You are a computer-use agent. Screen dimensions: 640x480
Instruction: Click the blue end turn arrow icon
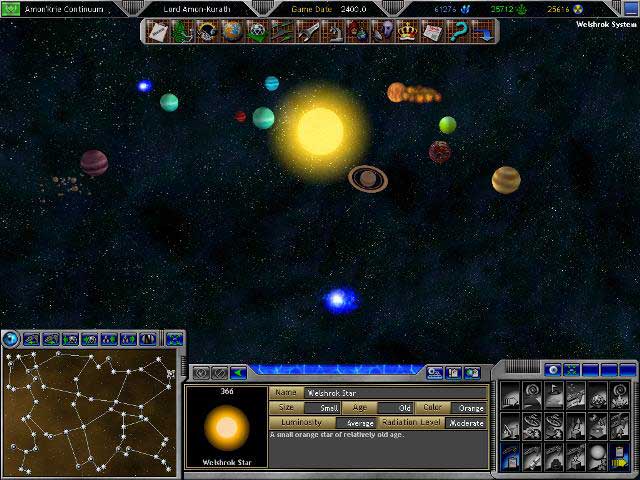(482, 32)
